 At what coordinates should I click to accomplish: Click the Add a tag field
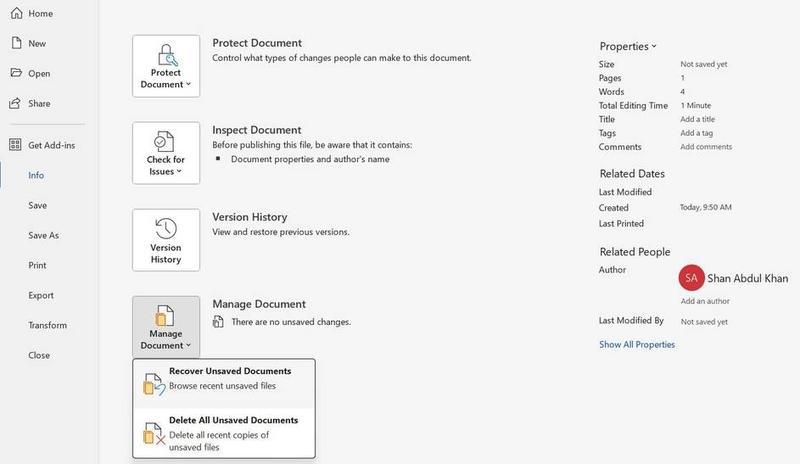coord(696,133)
